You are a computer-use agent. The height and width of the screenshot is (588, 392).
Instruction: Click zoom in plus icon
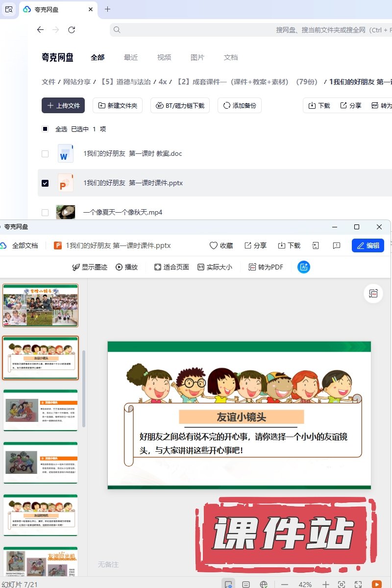coord(326,585)
